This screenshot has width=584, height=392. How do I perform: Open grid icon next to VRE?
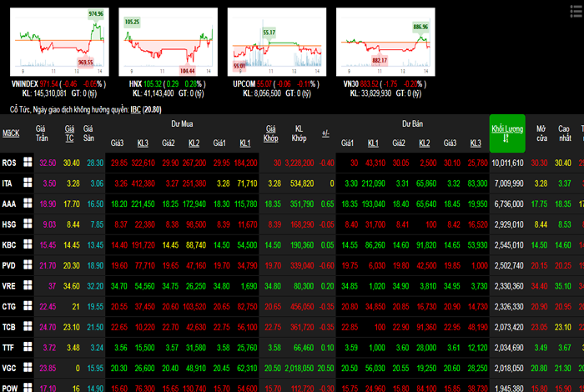click(28, 285)
